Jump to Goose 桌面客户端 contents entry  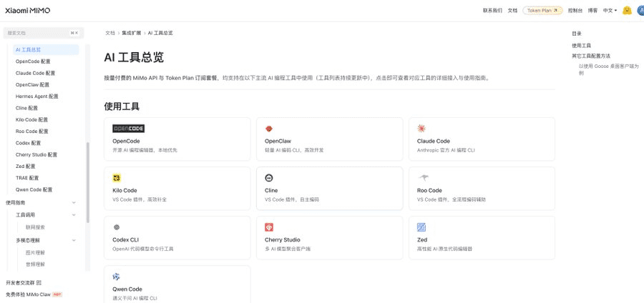(609, 69)
